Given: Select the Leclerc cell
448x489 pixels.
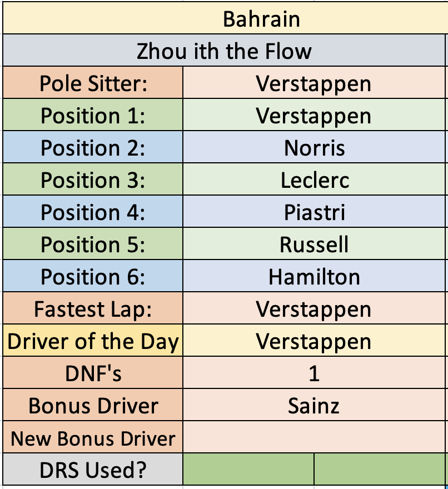Looking at the screenshot, I should click(x=314, y=179).
